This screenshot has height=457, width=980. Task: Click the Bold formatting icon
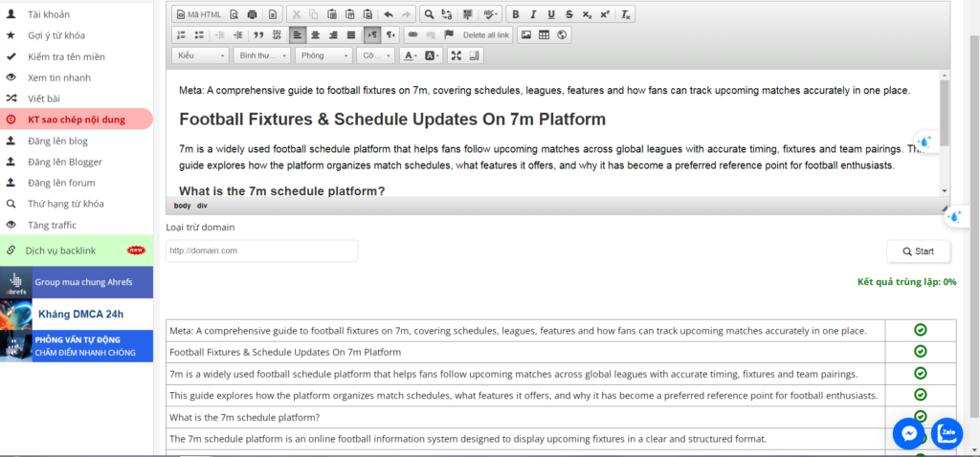tap(517, 14)
